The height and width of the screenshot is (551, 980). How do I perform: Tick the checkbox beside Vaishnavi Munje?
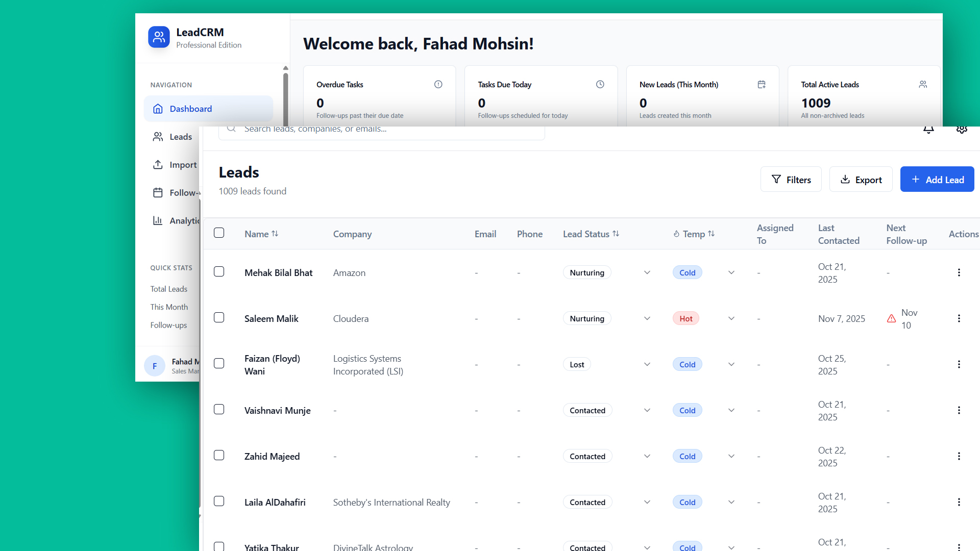click(219, 409)
